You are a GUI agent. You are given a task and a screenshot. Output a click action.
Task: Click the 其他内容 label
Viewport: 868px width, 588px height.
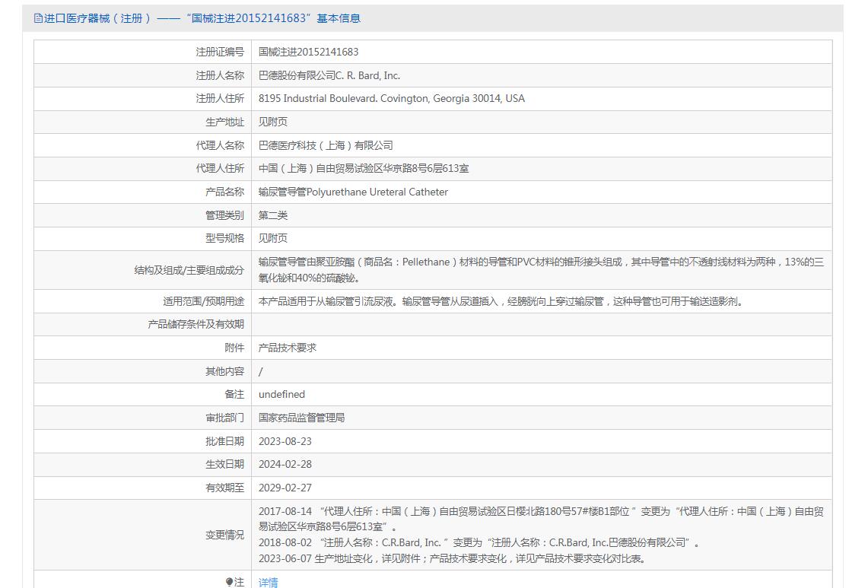point(224,371)
